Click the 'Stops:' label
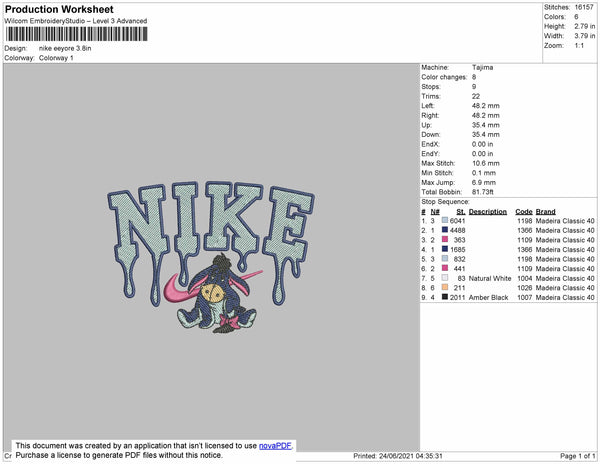 [x=431, y=86]
